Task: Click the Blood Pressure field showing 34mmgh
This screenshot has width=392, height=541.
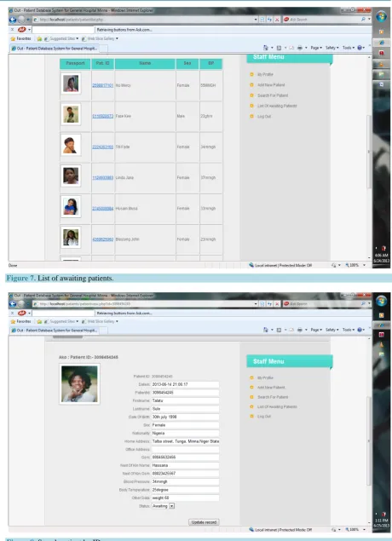Action: (x=185, y=481)
